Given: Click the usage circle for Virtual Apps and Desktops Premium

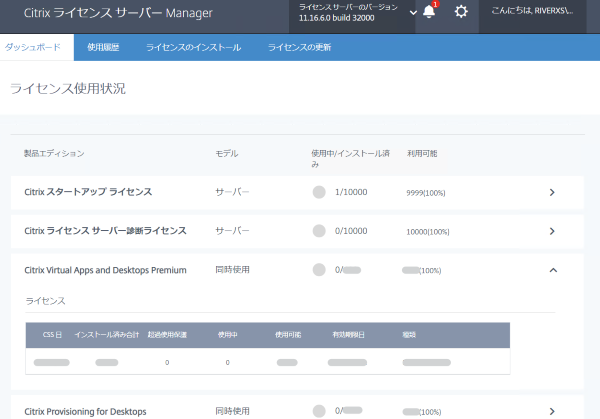Looking at the screenshot, I should 319,270.
